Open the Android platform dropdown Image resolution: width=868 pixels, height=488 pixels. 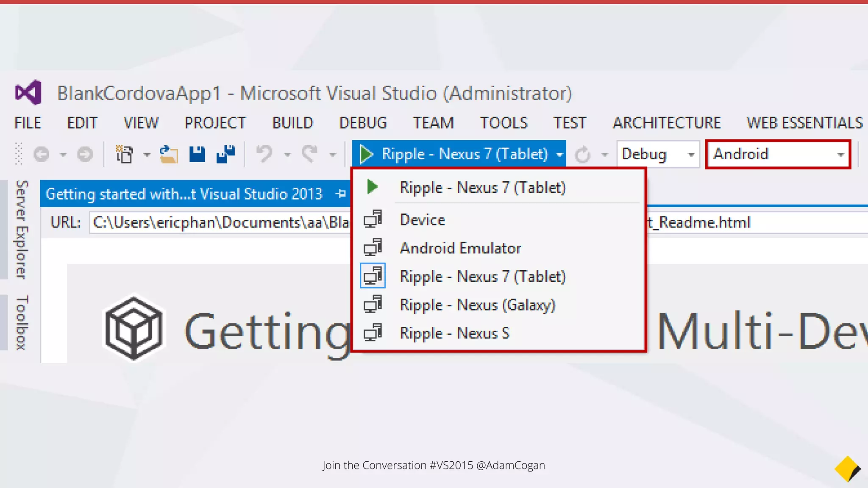(778, 154)
